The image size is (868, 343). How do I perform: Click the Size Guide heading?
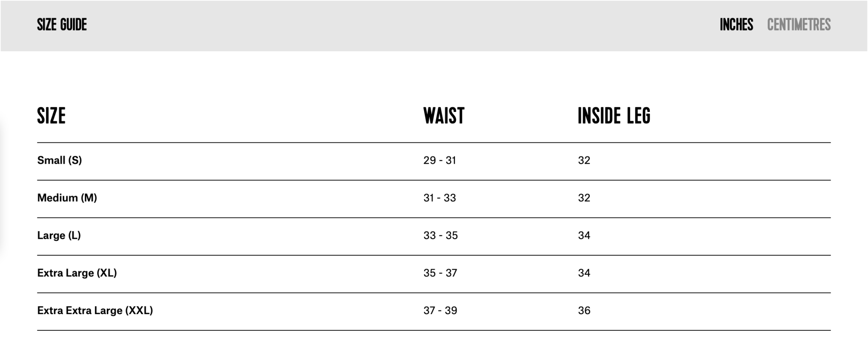click(x=62, y=25)
